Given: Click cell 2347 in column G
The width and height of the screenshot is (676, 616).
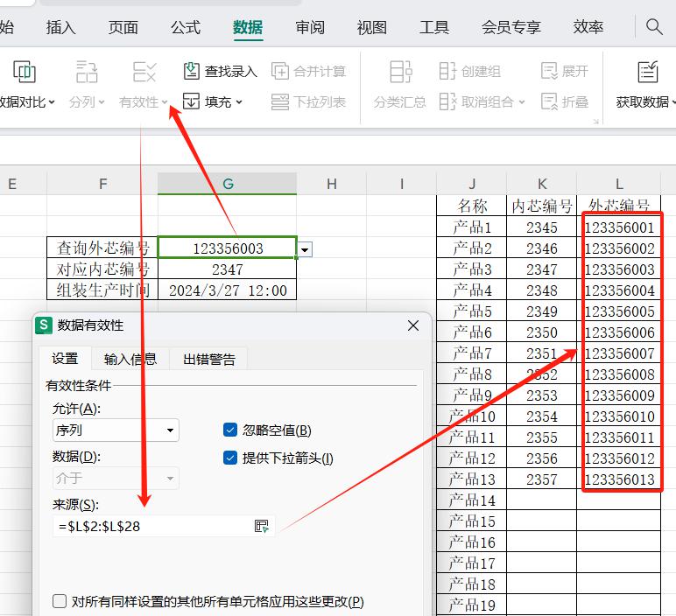Looking at the screenshot, I should (228, 269).
